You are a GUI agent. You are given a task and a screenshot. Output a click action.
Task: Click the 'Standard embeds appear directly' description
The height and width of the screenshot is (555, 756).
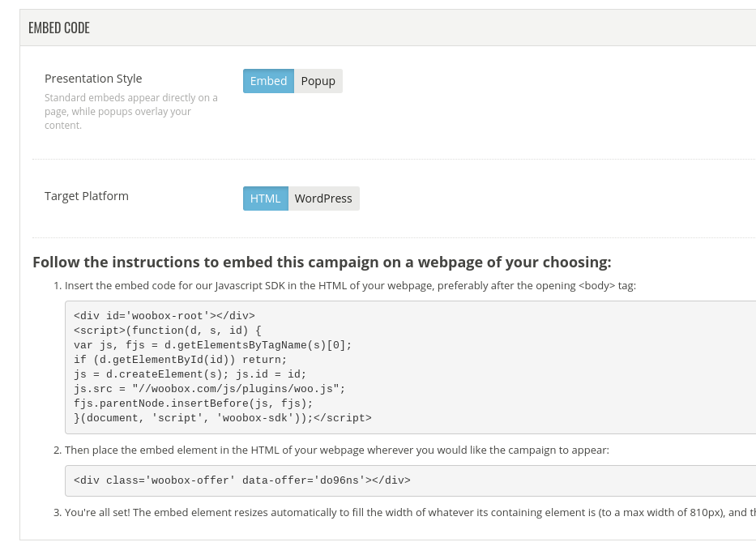click(x=130, y=111)
